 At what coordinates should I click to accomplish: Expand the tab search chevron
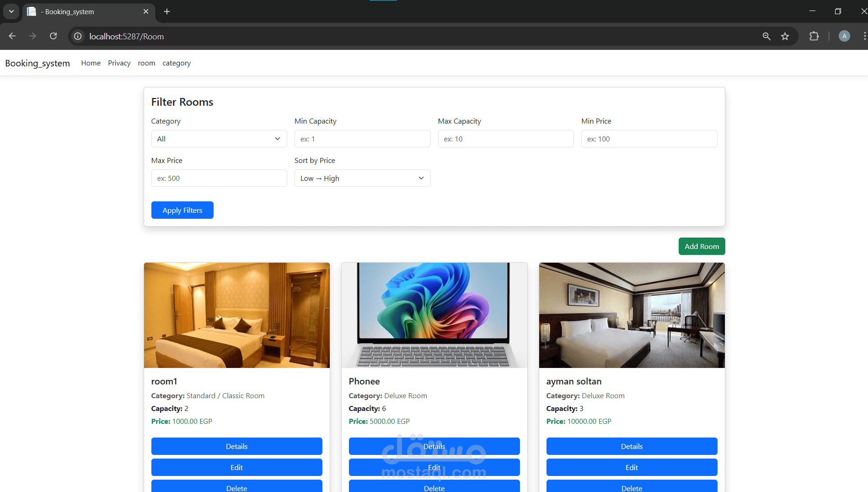pyautogui.click(x=11, y=11)
